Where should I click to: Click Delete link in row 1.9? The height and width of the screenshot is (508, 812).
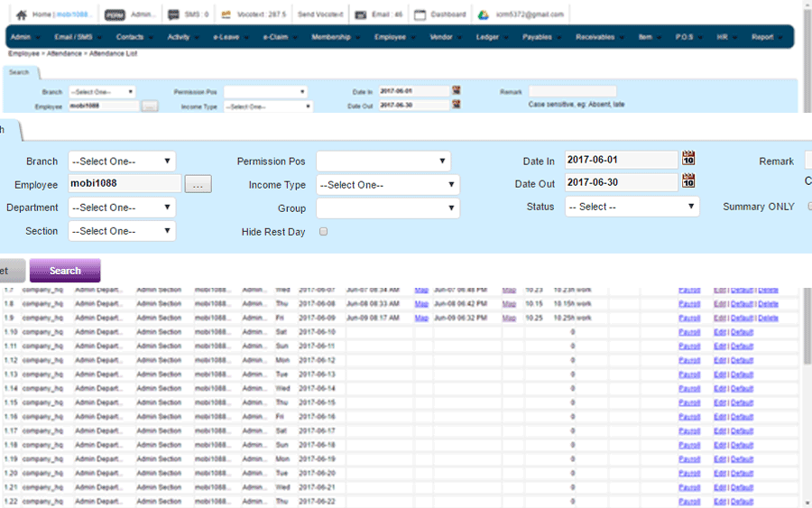pyautogui.click(x=768, y=318)
